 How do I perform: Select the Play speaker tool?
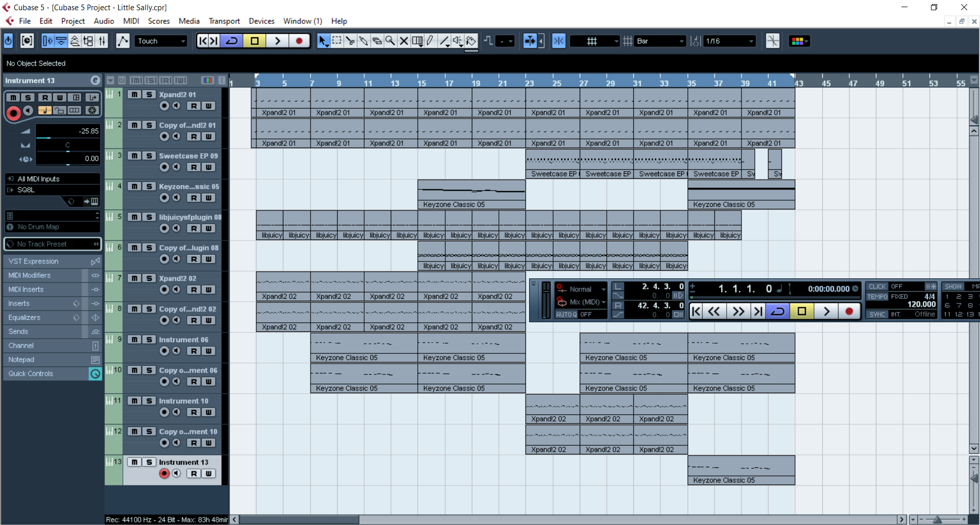pos(458,41)
